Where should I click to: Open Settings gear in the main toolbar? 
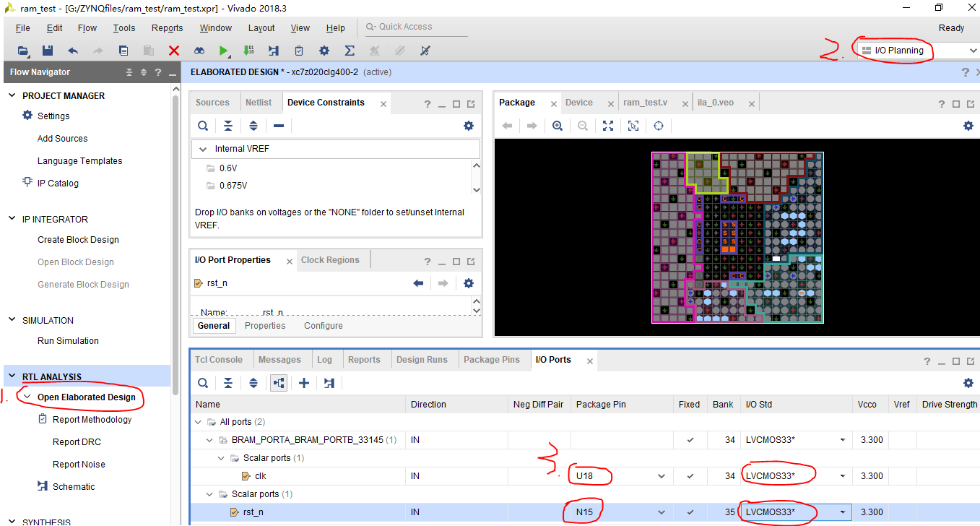pos(324,51)
